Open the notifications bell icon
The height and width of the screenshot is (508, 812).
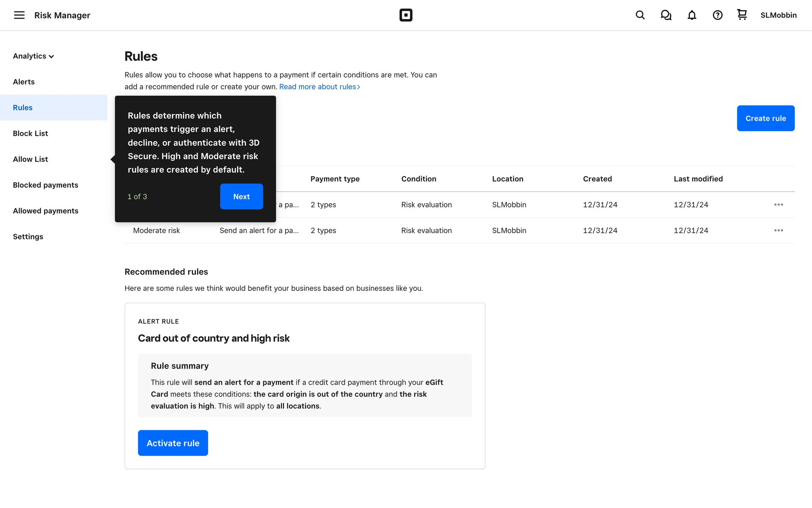click(x=691, y=15)
